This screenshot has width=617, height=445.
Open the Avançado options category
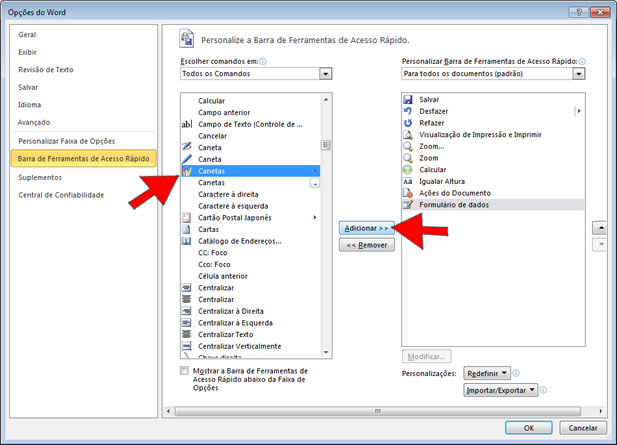coord(34,122)
